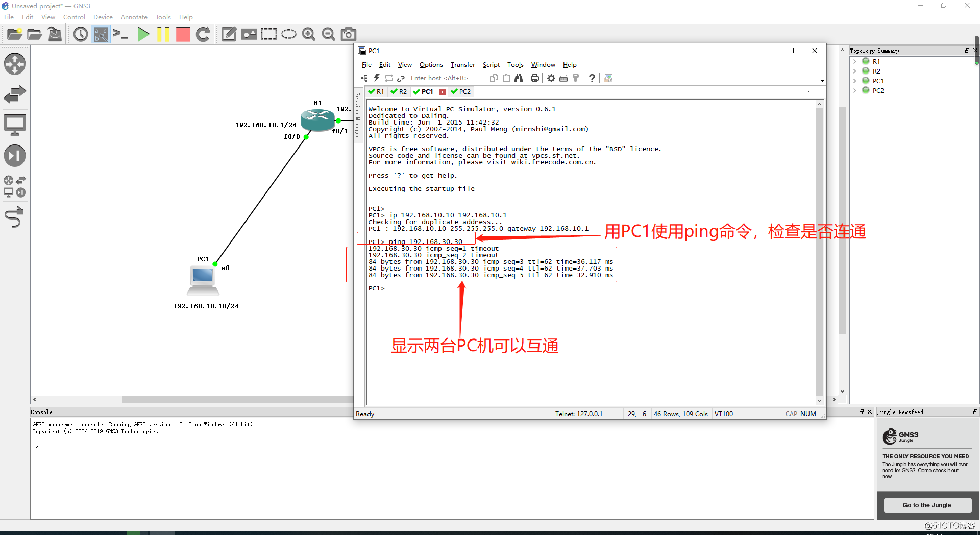Viewport: 980px width, 535px height.
Task: Browse routers in the device sidebar
Action: pos(15,64)
